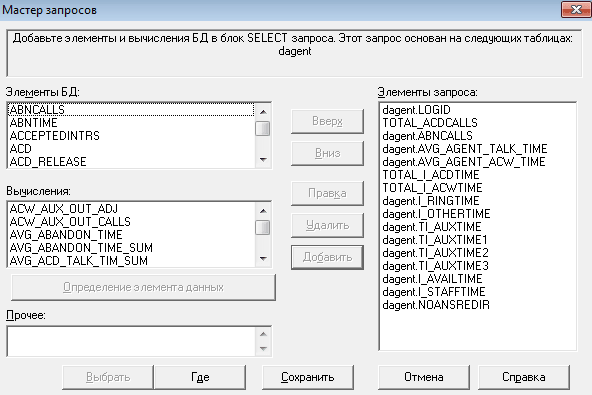The image size is (592, 395).
Task: Select ABNTIME in database items
Action: 131,123
